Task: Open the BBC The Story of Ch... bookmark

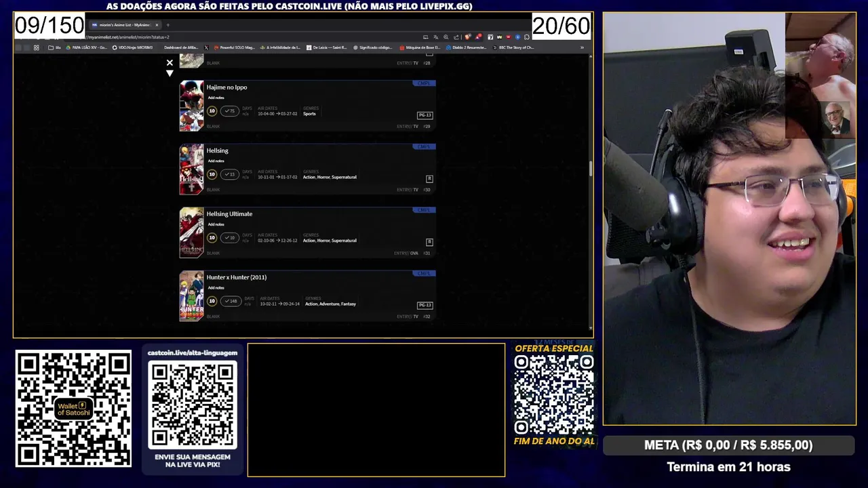Action: (x=513, y=47)
